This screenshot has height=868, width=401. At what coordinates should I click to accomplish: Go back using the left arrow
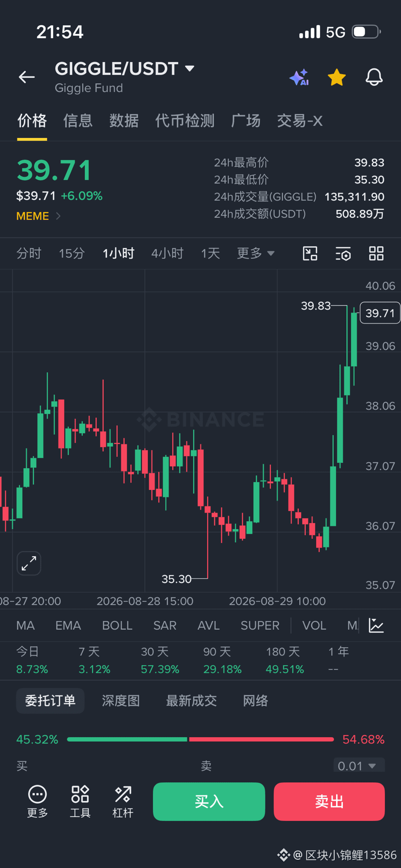[27, 77]
